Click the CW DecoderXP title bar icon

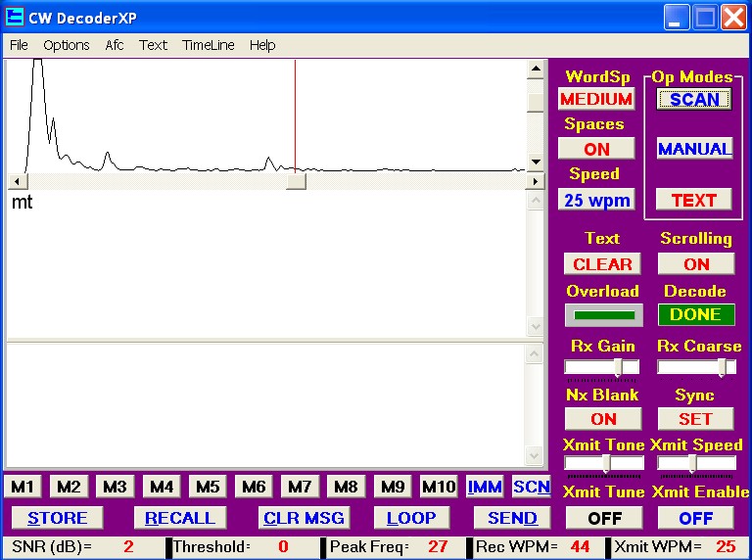pyautogui.click(x=15, y=17)
